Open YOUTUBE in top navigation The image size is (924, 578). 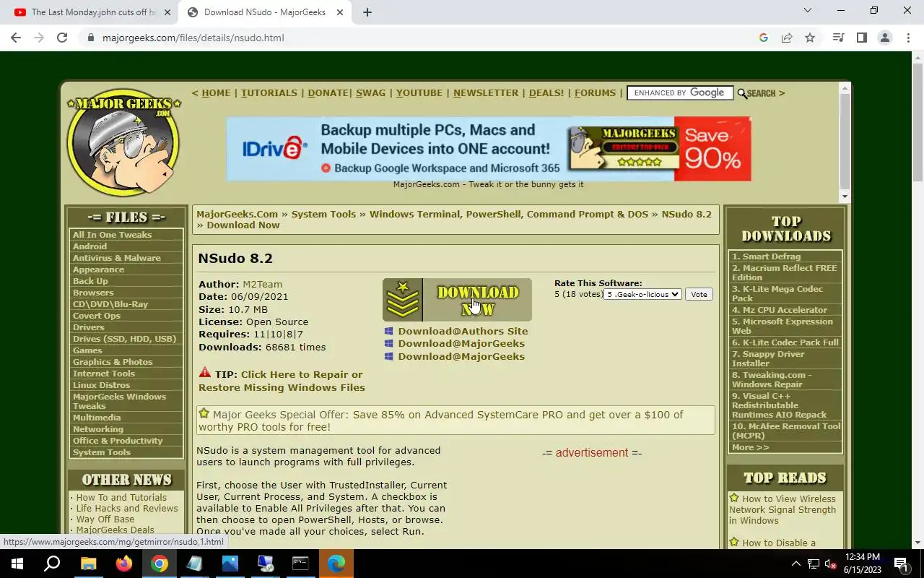[x=419, y=92]
